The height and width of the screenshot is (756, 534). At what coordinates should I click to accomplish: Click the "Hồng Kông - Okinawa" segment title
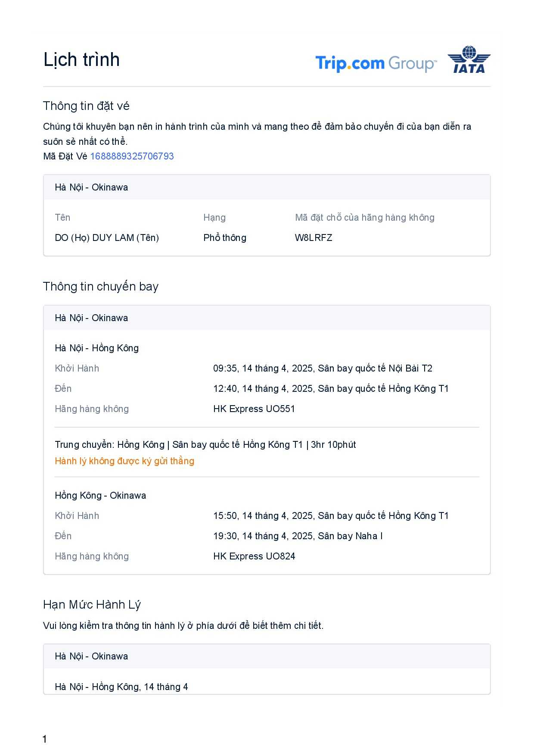click(100, 496)
